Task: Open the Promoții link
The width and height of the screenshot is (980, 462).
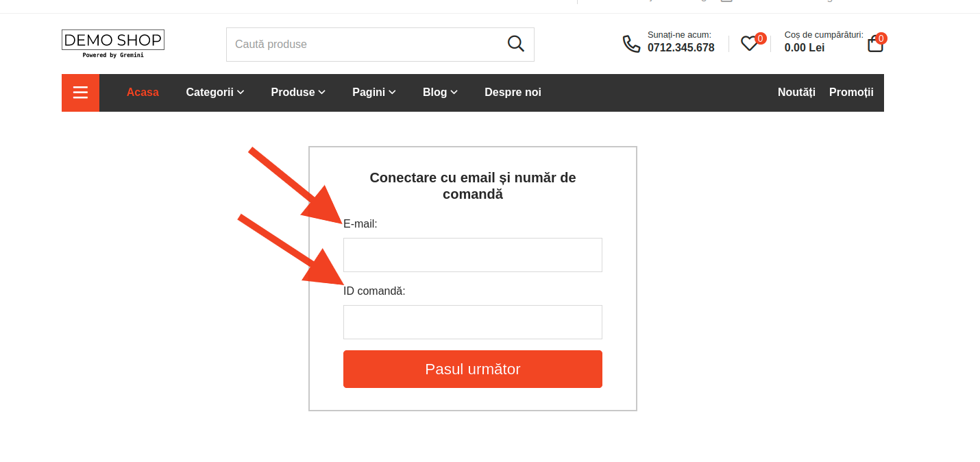Action: point(851,93)
